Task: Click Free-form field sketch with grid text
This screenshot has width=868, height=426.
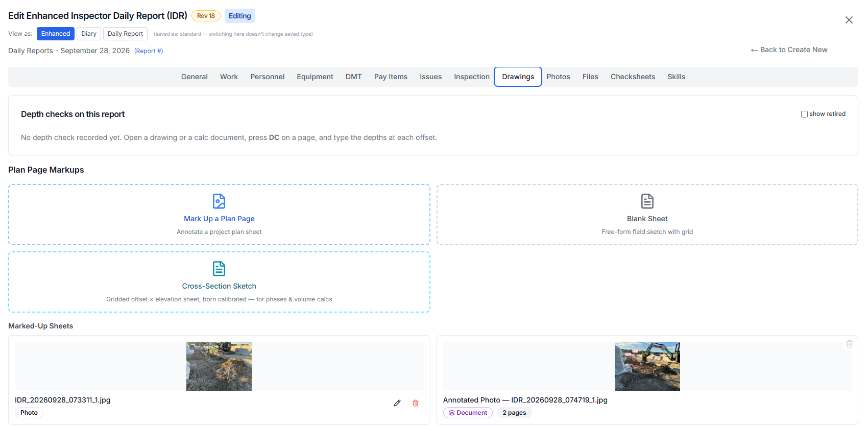Action: [x=647, y=232]
